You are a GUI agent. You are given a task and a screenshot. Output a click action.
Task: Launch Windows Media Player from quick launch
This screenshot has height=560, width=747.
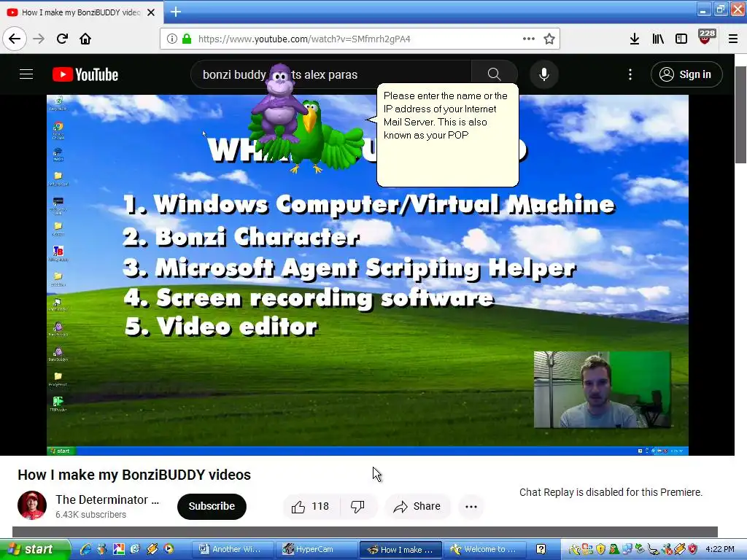[x=169, y=549]
